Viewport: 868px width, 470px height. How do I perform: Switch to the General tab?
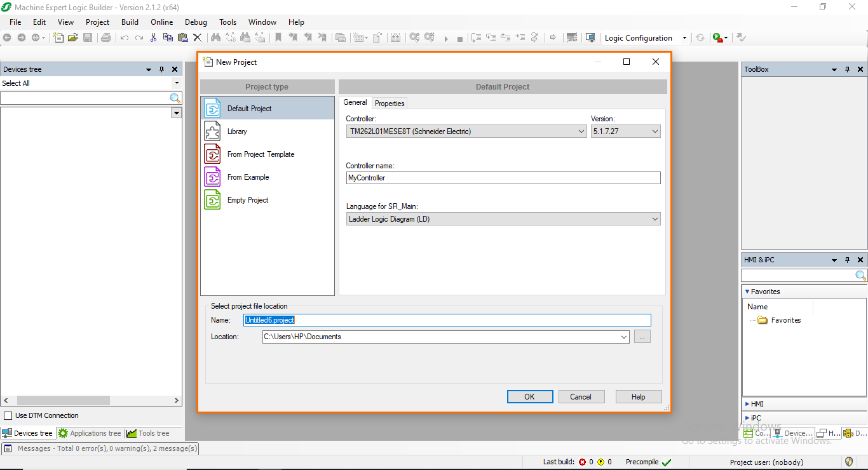(355, 102)
